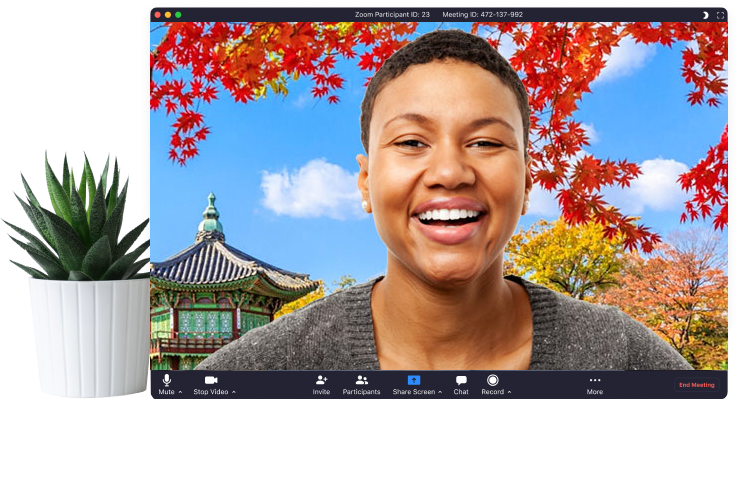Open the Participants panel icon
This screenshot has width=740, height=477.
tap(361, 380)
